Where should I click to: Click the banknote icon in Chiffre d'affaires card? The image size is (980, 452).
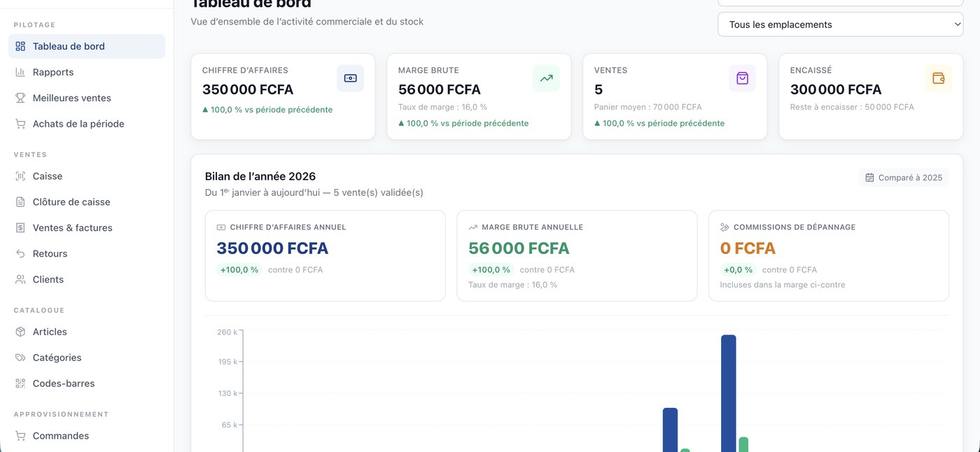(350, 78)
